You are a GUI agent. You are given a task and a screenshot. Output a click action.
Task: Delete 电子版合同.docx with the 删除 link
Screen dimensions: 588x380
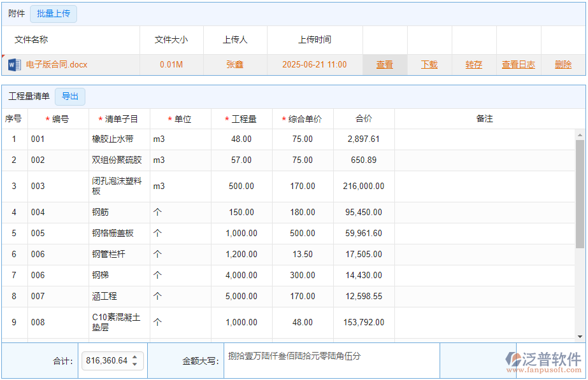[x=564, y=64]
